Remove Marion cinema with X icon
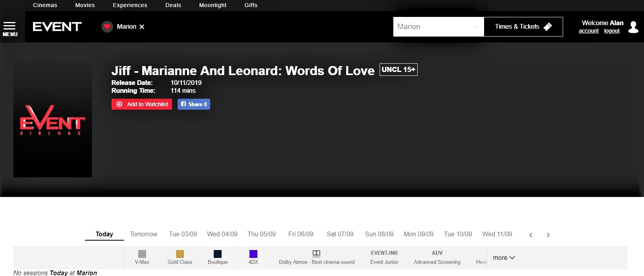Image resolution: width=644 pixels, height=276 pixels. coord(142,27)
